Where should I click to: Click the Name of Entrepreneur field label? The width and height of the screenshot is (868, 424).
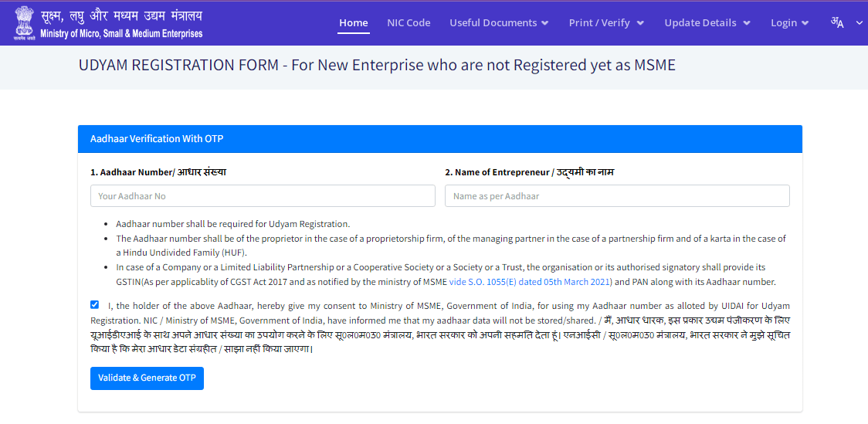(529, 172)
